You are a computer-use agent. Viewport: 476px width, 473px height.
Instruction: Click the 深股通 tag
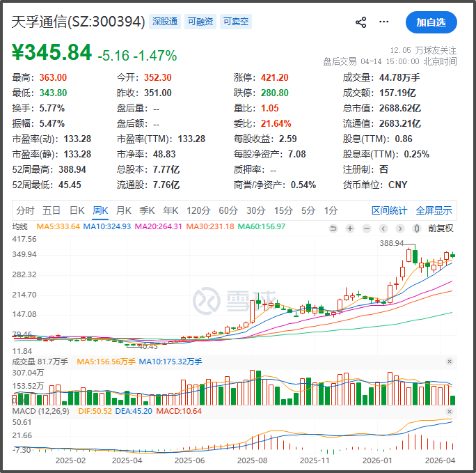(x=165, y=22)
